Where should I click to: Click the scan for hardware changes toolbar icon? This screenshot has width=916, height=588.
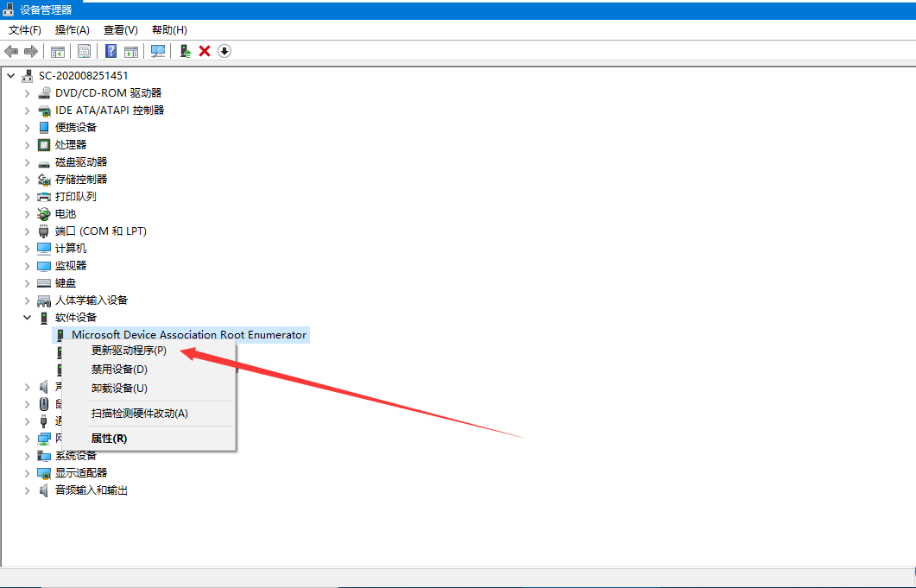tap(158, 51)
